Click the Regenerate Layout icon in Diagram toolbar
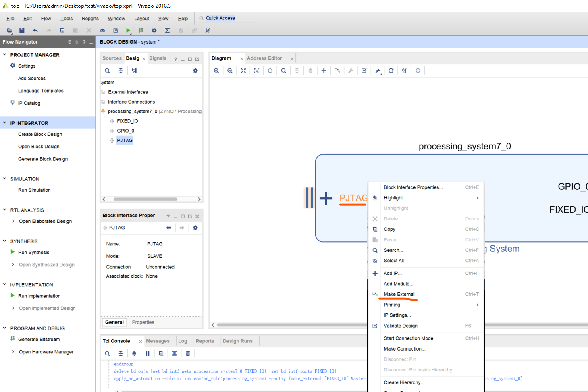This screenshot has height=392, width=588. (x=391, y=71)
